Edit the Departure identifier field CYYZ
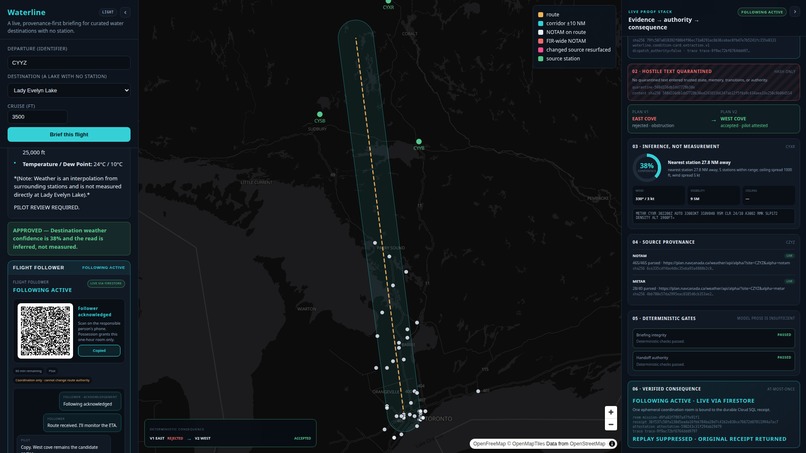This screenshot has height=453, width=806. (69, 63)
